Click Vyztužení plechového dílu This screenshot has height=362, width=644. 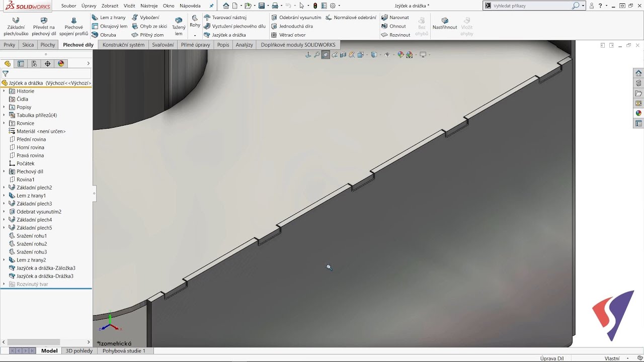click(x=235, y=26)
